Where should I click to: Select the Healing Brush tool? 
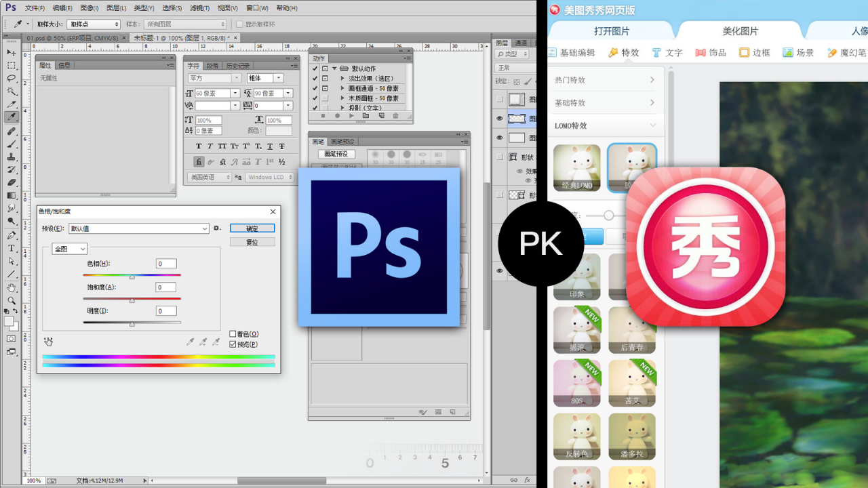pos(12,131)
